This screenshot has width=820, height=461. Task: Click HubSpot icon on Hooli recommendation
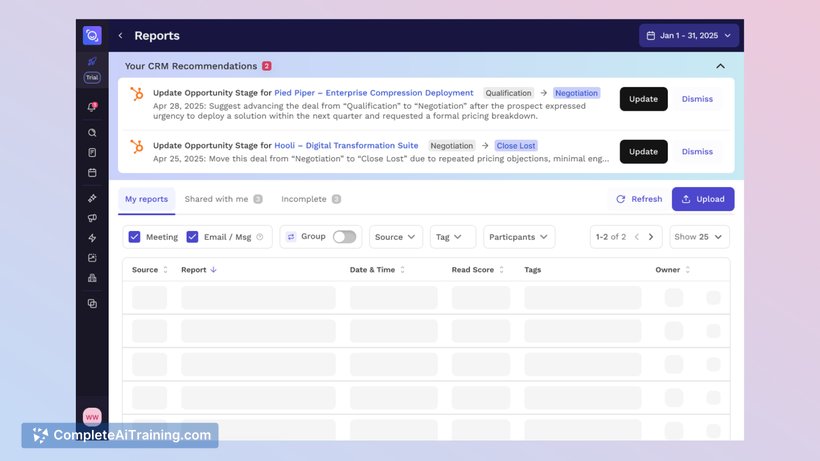click(x=136, y=147)
